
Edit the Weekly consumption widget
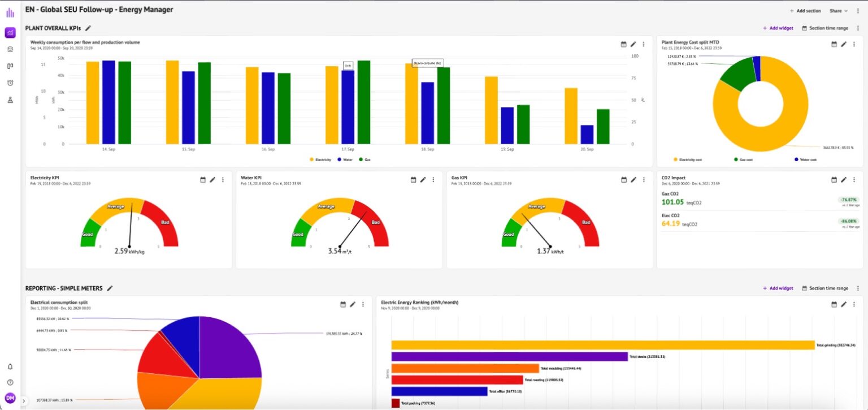(x=633, y=44)
